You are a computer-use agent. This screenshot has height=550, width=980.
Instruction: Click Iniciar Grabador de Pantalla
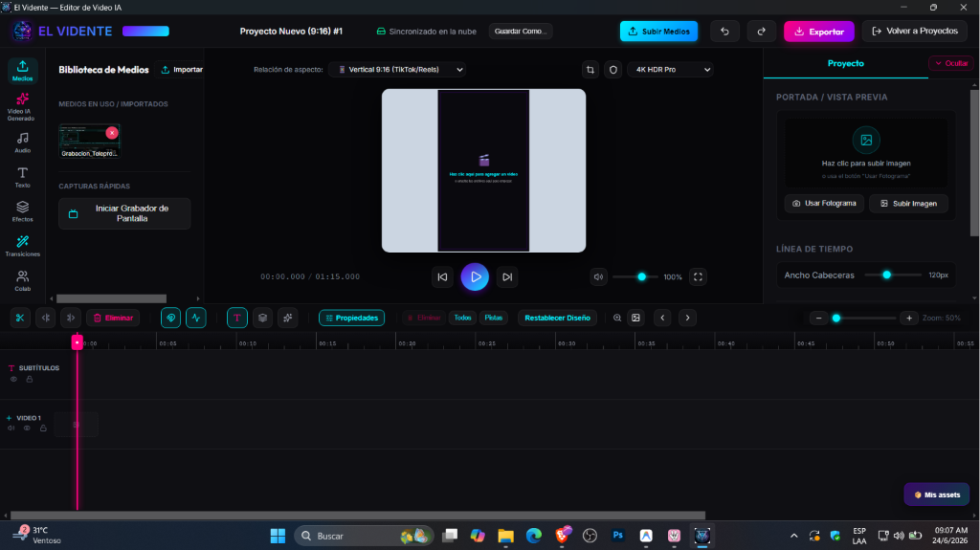click(x=124, y=213)
